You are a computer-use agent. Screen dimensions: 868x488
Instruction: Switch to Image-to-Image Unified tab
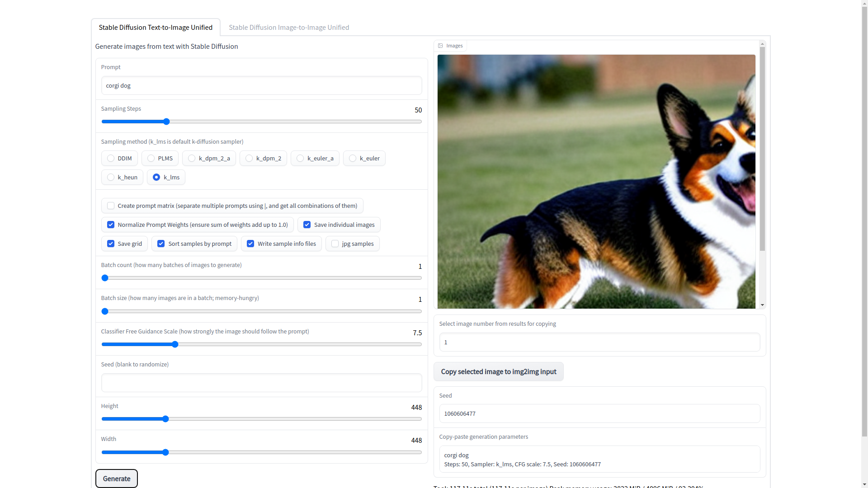(289, 27)
